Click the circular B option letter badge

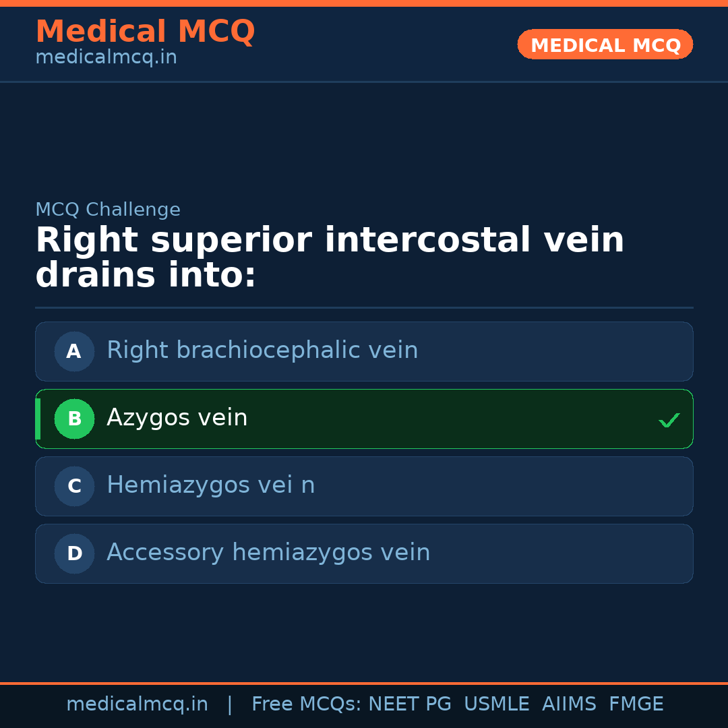(x=74, y=419)
